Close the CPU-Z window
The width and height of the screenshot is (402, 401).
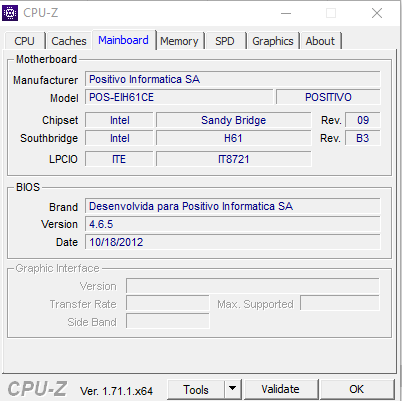click(x=377, y=13)
